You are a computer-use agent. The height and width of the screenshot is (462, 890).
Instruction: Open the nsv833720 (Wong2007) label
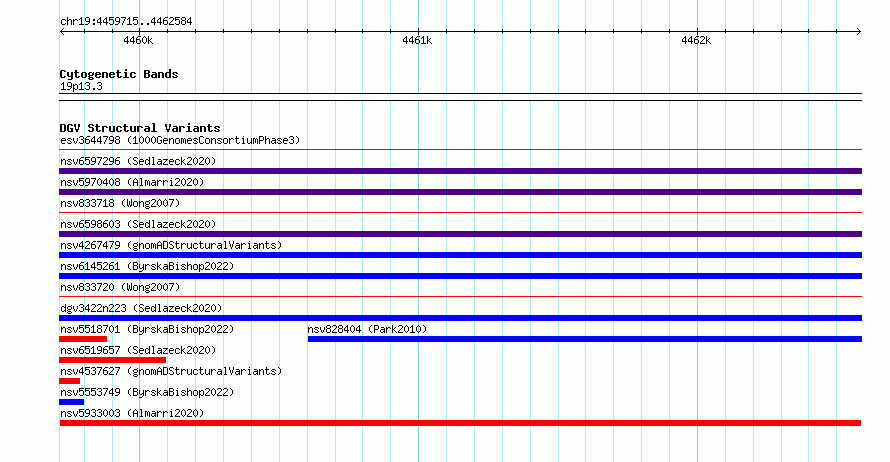click(x=120, y=287)
